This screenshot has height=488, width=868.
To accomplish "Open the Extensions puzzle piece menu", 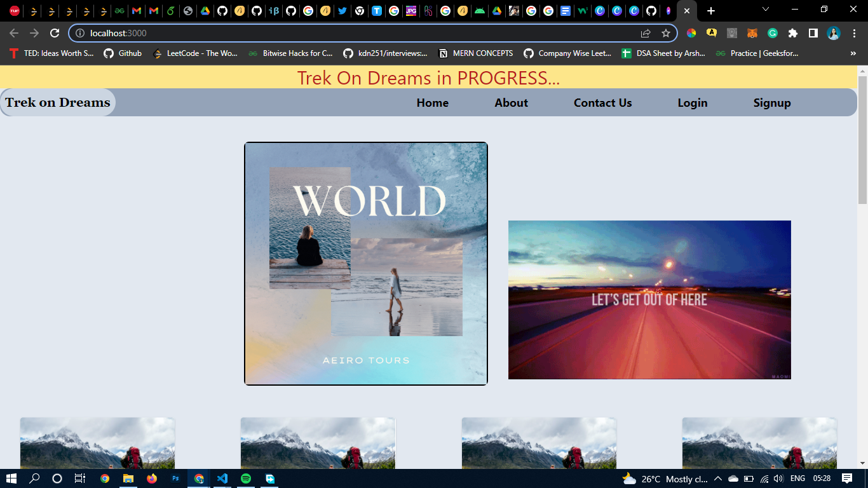I will click(792, 33).
